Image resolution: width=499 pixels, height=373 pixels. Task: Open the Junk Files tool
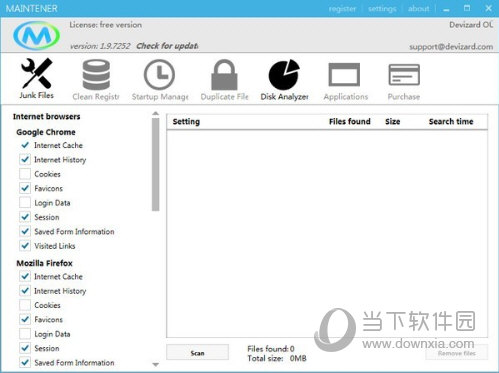36,79
